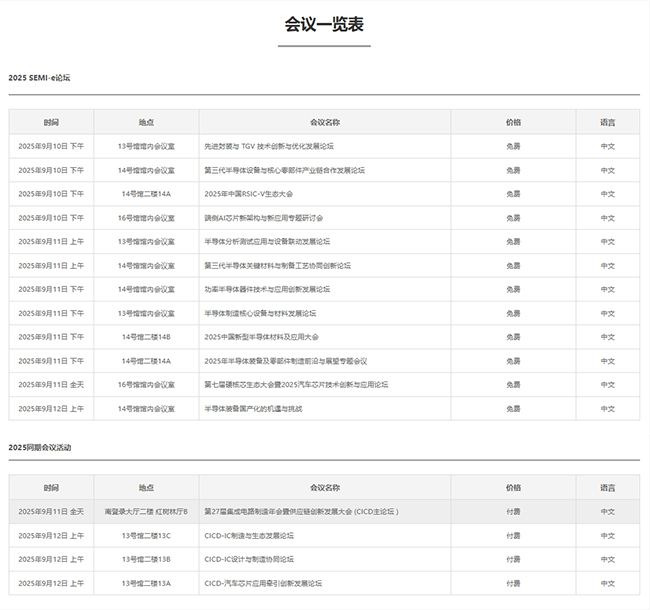
Task: Click 免费 in the 半导体装备国产化 row
Action: (513, 409)
